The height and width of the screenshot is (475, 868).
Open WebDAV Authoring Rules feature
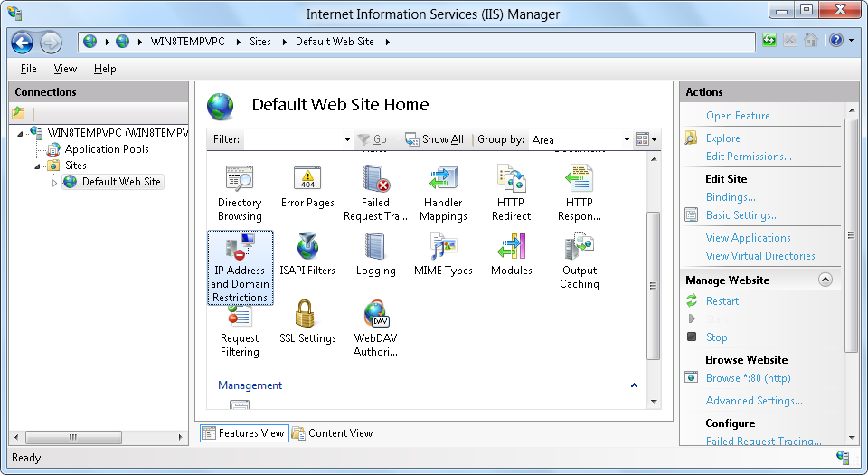point(375,328)
